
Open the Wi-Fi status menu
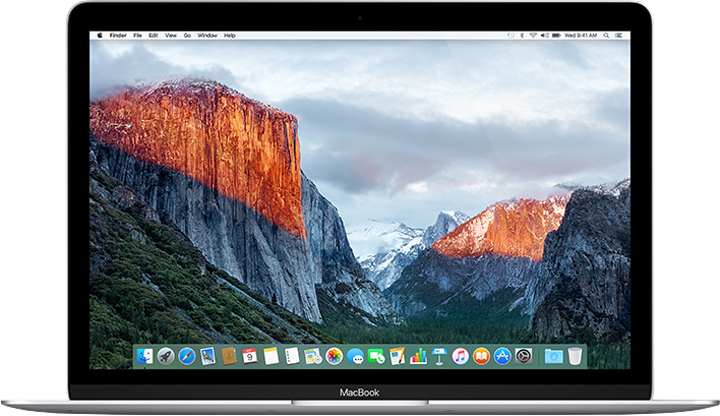[x=533, y=35]
